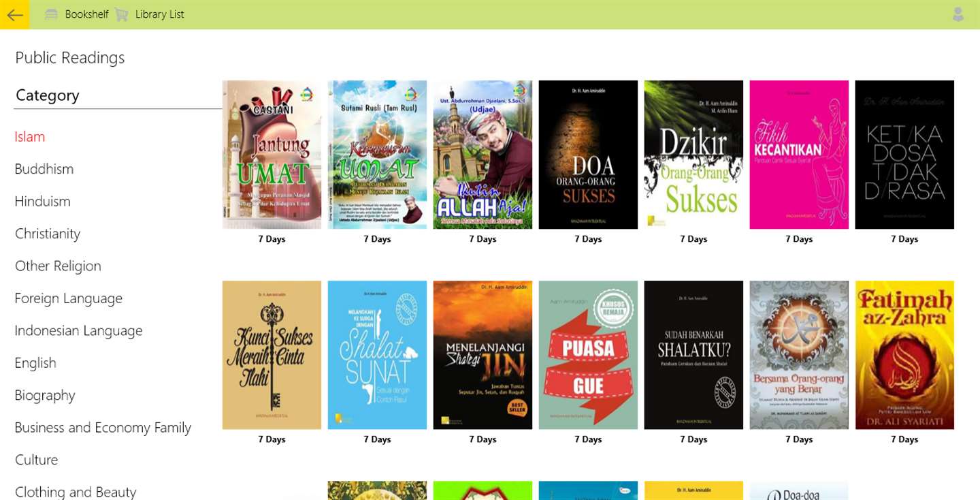Viewport: 980px width, 500px height.
Task: Select the pink Fikih Kecantikan book cover
Action: (x=799, y=155)
